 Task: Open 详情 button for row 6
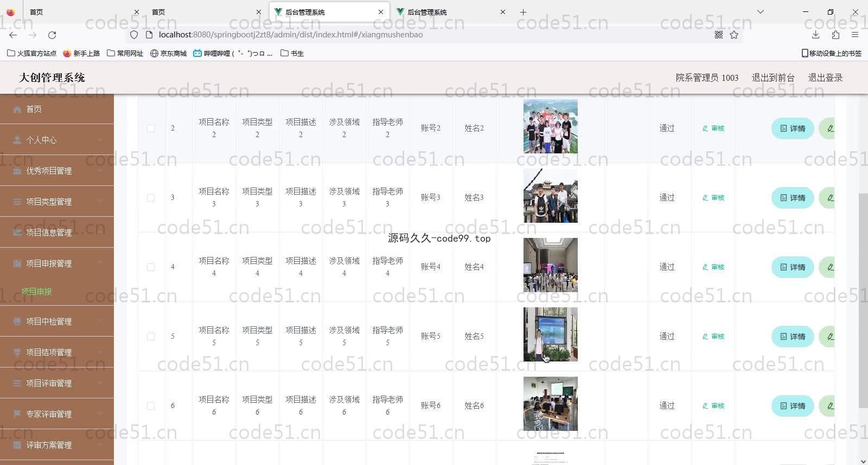pyautogui.click(x=793, y=406)
